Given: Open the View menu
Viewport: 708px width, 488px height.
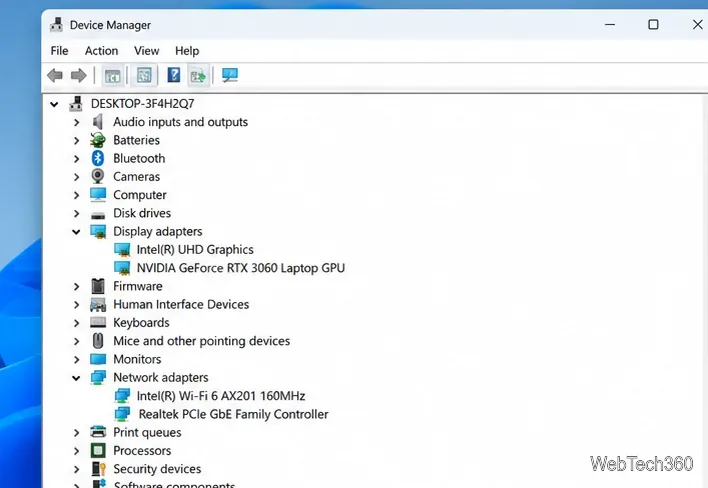Looking at the screenshot, I should [x=146, y=51].
